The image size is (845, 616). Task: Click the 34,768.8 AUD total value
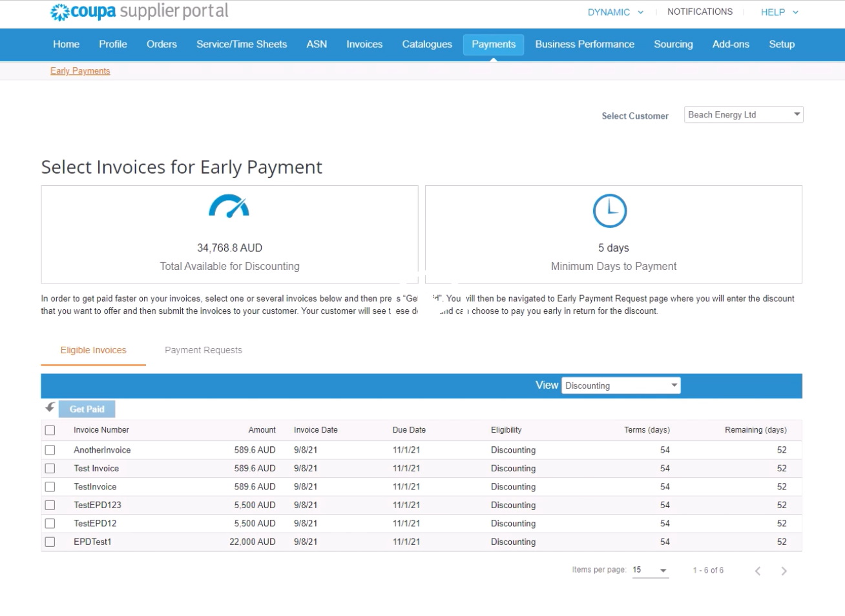[229, 248]
